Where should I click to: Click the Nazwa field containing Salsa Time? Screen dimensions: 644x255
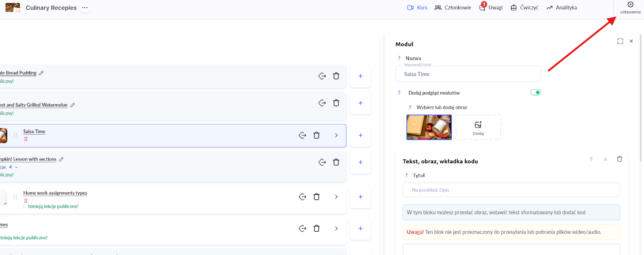pos(468,74)
